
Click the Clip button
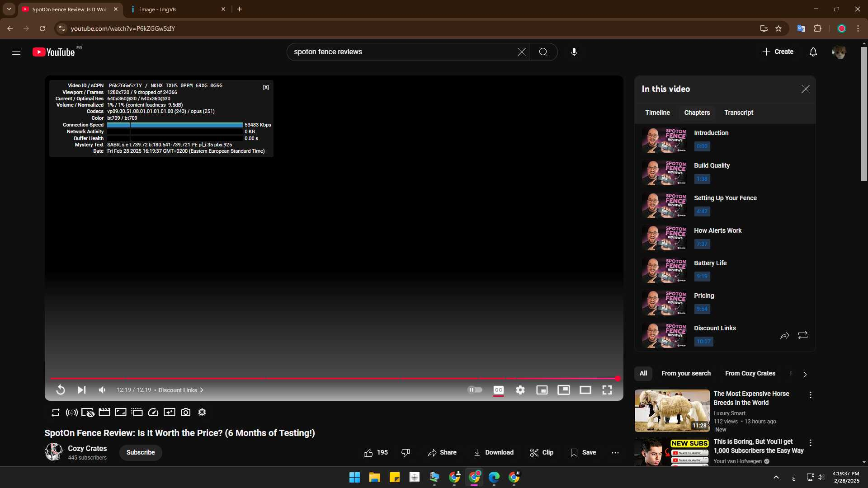click(x=542, y=453)
